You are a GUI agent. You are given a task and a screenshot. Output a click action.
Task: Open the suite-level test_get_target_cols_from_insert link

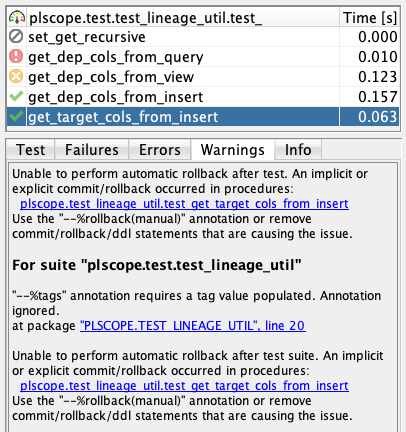184,386
